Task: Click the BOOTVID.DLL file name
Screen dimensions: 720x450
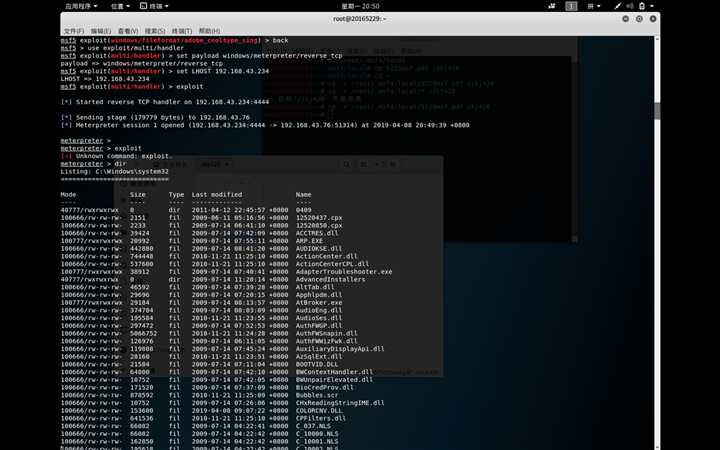Action: [x=317, y=364]
